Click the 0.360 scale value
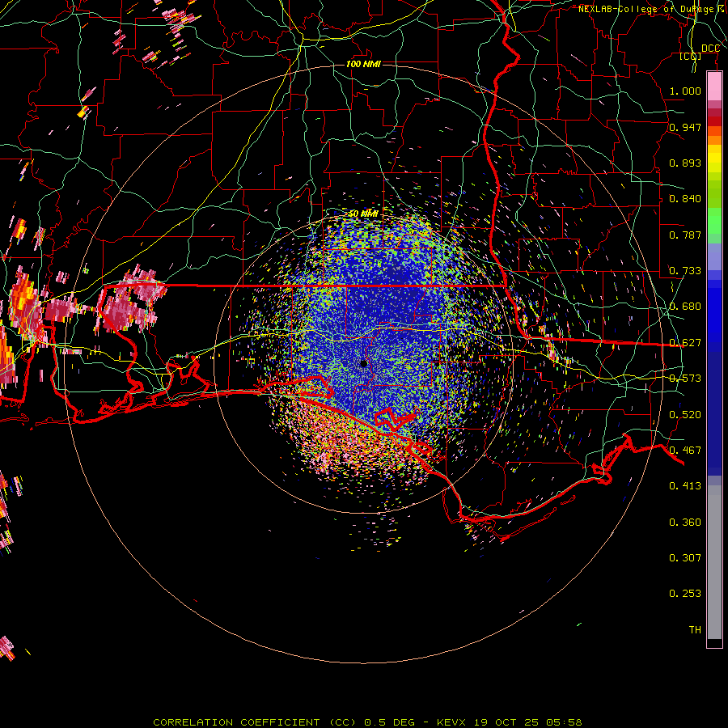Viewport: 728px width, 728px height. click(685, 523)
